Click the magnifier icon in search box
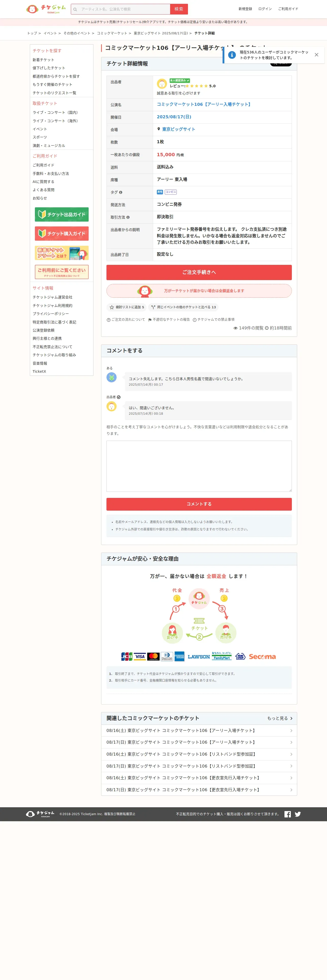The height and width of the screenshot is (980, 327). (75, 9)
